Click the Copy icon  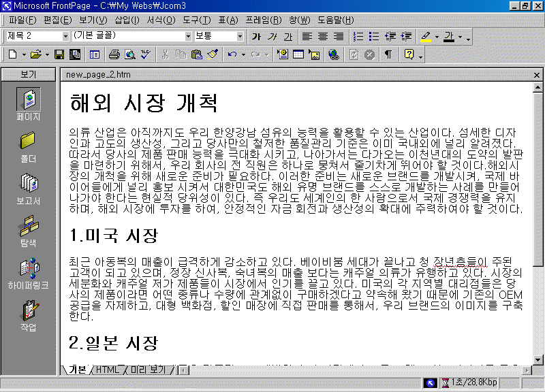[181, 54]
